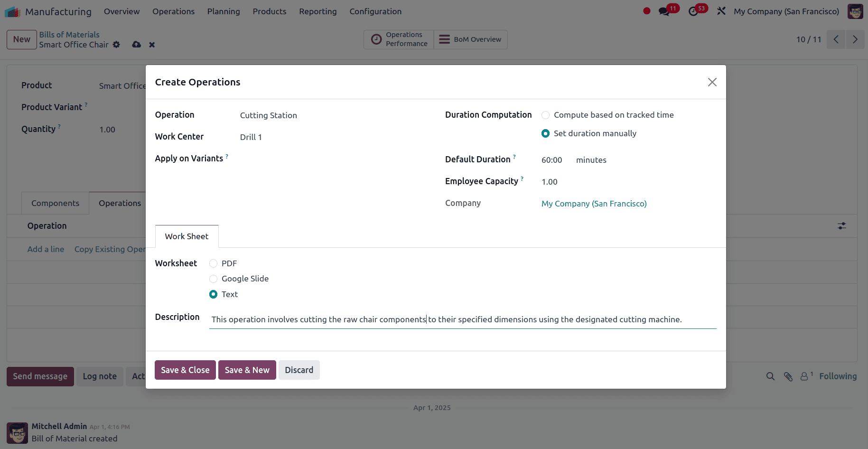This screenshot has height=449, width=868.
Task: Attach a file using the paperclip icon
Action: coord(788,376)
